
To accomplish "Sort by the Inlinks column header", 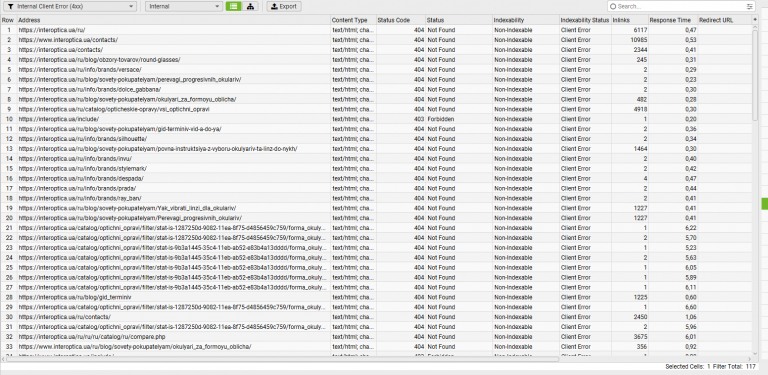I will click(x=630, y=20).
